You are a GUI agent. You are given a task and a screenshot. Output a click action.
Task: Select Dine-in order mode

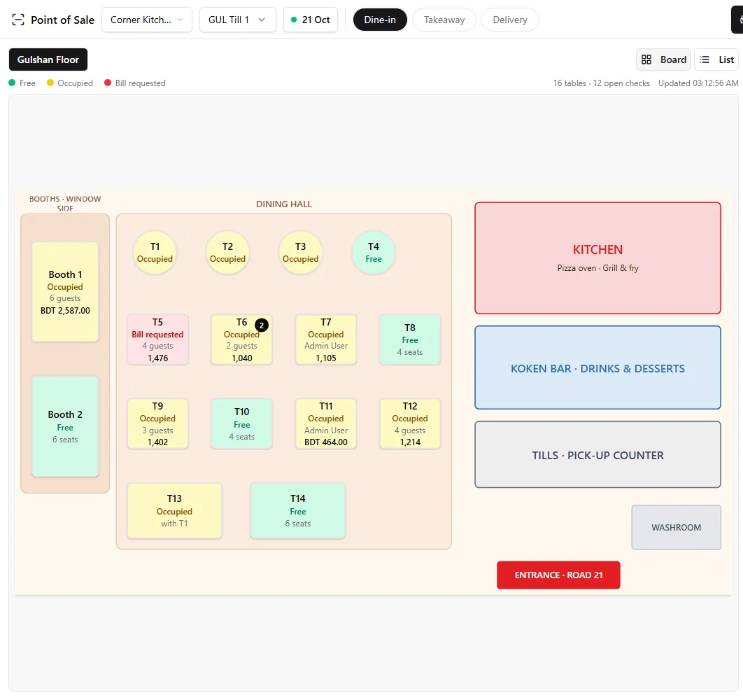click(x=380, y=20)
